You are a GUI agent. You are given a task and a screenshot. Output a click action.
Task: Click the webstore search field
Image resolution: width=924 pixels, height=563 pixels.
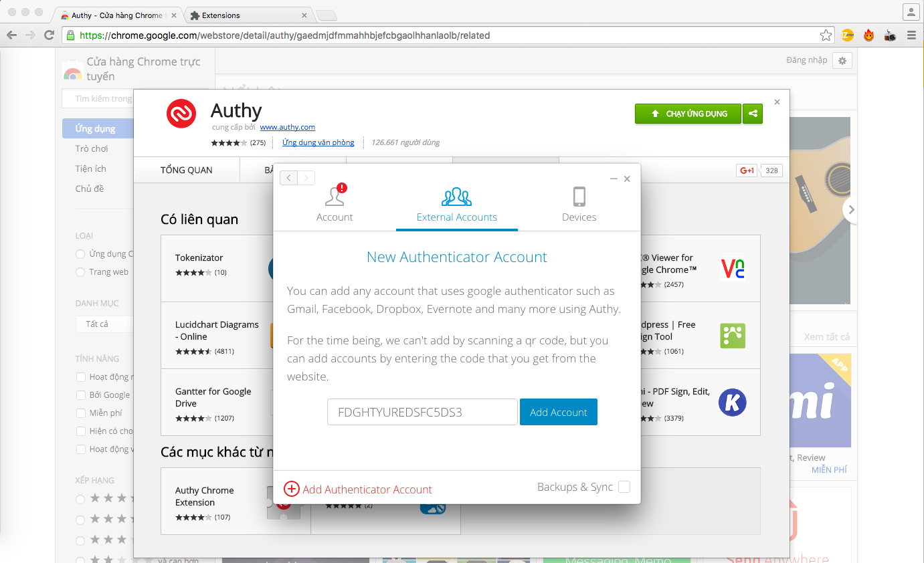(x=98, y=98)
